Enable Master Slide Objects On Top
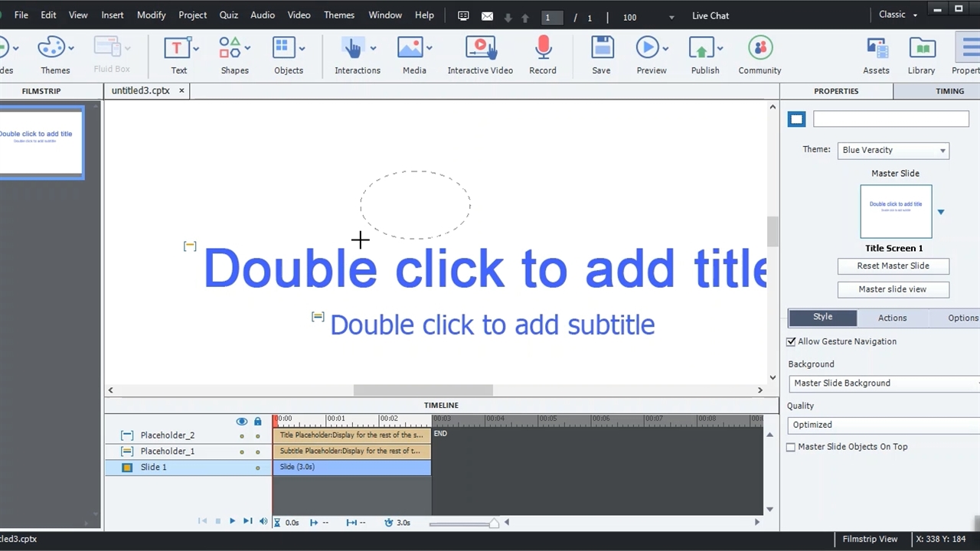This screenshot has width=980, height=551. pyautogui.click(x=792, y=447)
